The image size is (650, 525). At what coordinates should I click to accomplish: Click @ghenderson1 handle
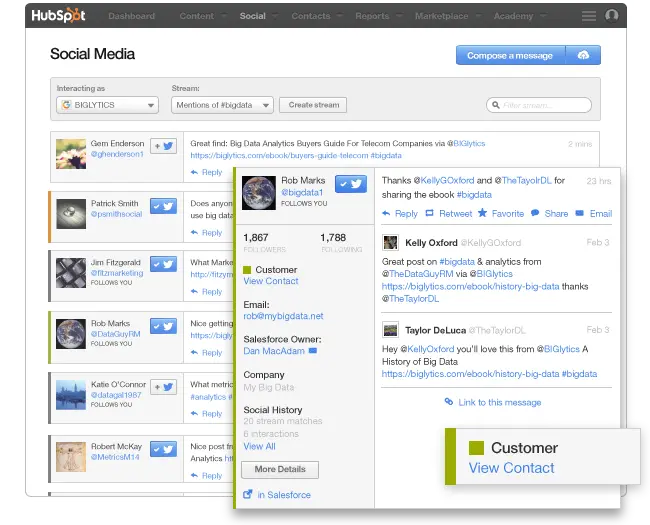coord(117,154)
